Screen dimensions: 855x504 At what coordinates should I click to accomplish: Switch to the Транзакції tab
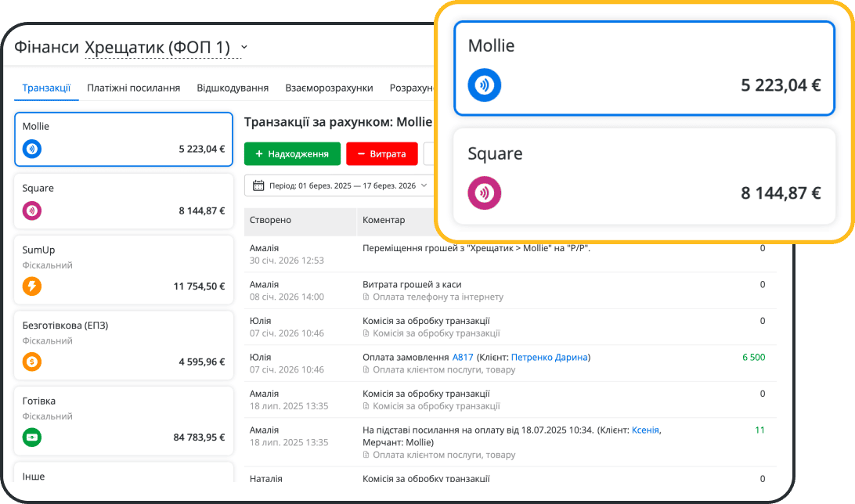(46, 88)
